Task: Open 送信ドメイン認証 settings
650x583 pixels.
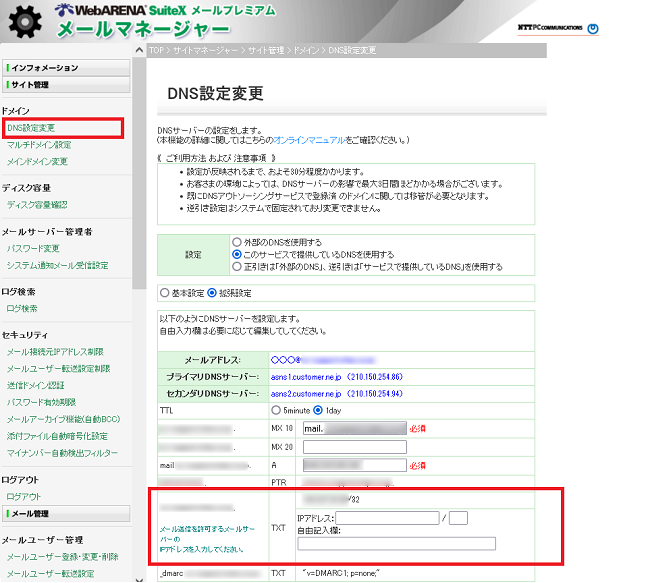Action: tap(35, 385)
